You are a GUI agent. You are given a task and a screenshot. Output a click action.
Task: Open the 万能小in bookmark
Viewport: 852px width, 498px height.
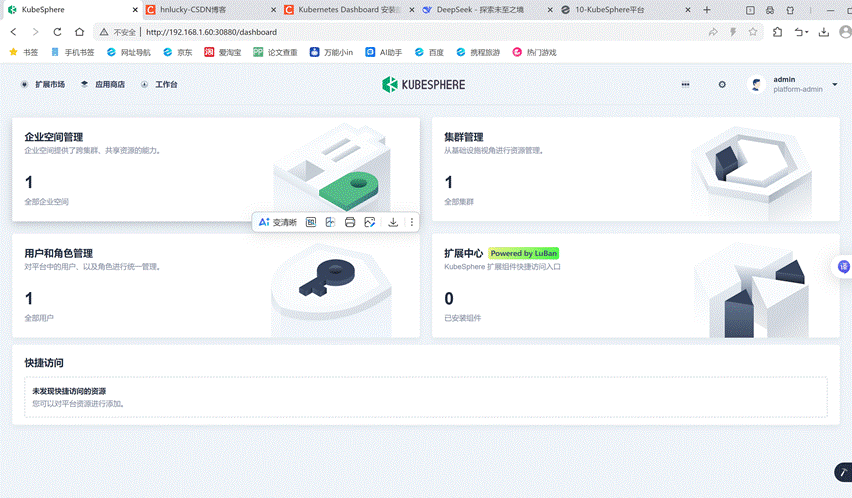pyautogui.click(x=331, y=52)
